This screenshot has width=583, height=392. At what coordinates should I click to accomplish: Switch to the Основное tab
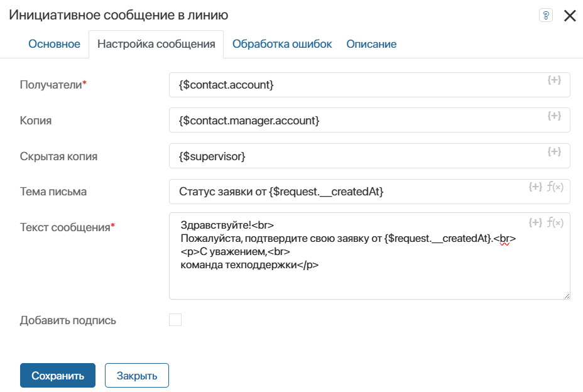[x=54, y=44]
